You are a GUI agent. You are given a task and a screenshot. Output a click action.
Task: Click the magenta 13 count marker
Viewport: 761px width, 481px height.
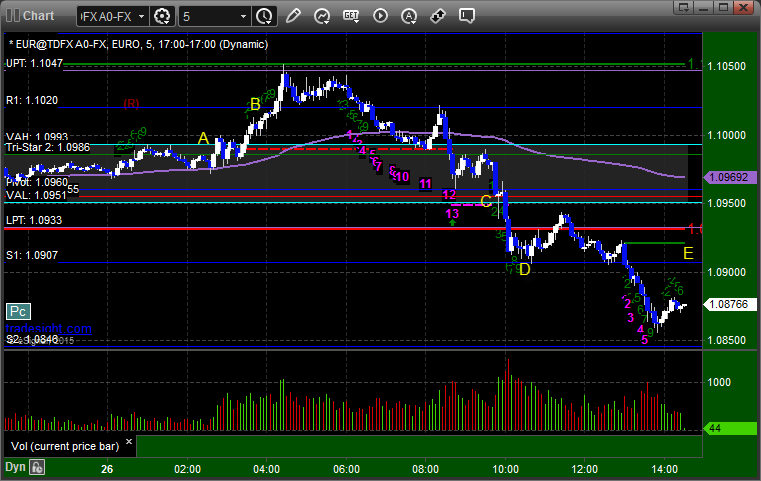pyautogui.click(x=452, y=214)
